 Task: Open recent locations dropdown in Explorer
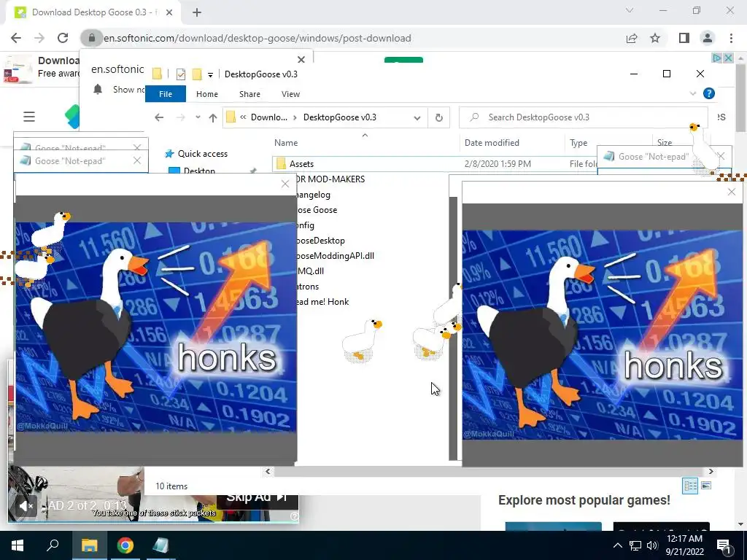198,117
